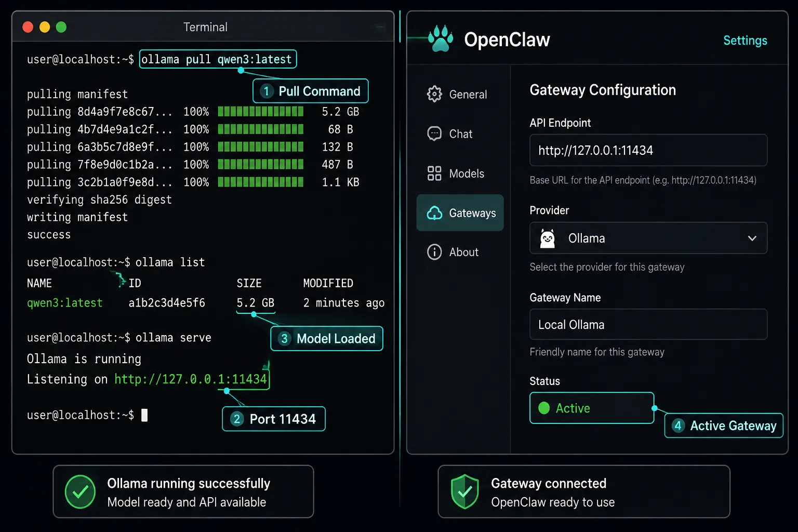Minimize Terminal with the yellow button

pos(45,27)
